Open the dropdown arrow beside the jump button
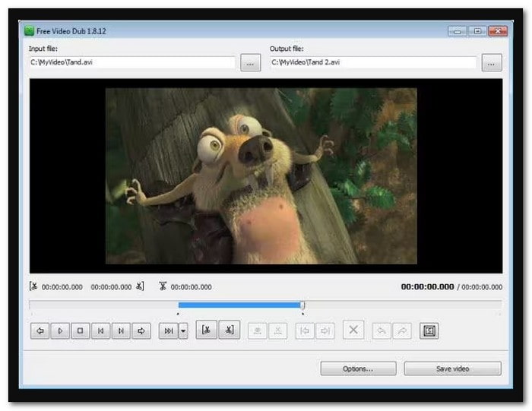 tap(183, 330)
